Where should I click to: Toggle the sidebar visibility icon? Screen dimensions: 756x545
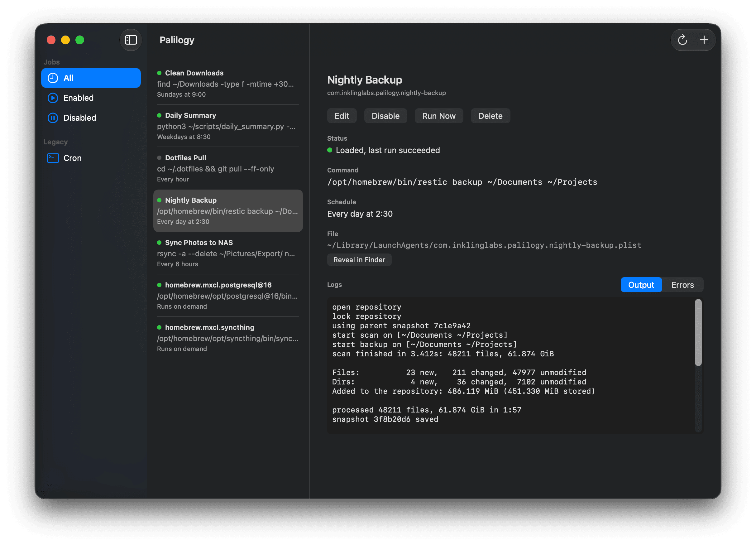click(131, 40)
